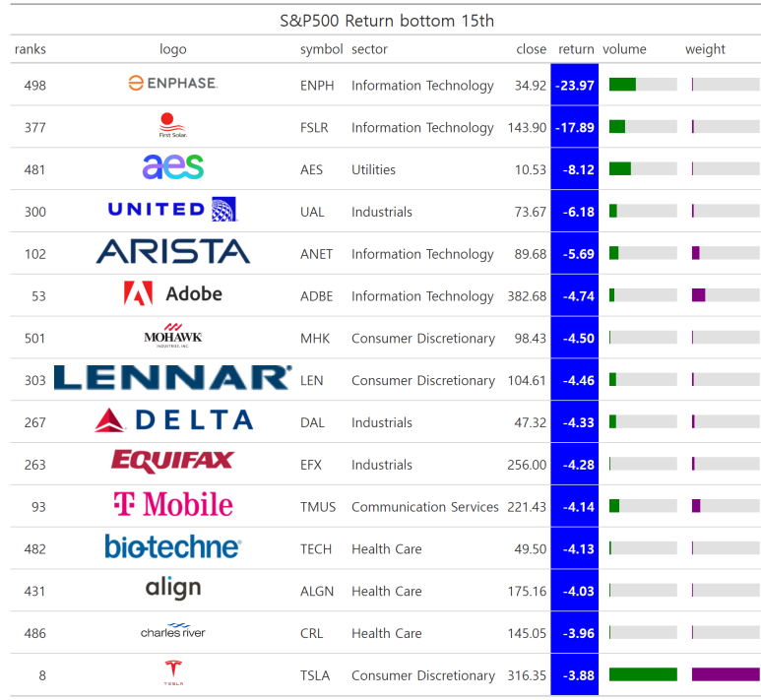
Task: Click rank 498 in the ranks column
Action: coord(34,86)
